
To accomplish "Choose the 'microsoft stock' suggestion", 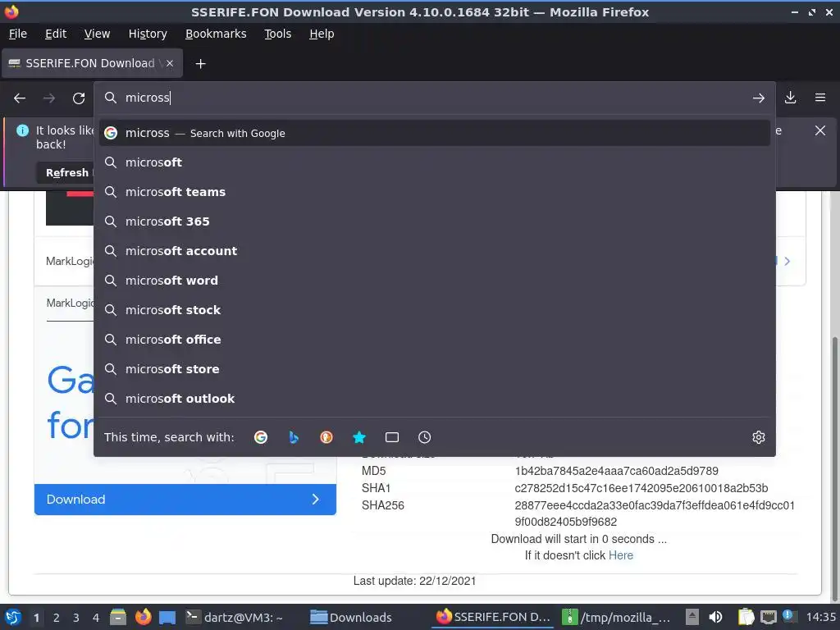I will click(435, 309).
